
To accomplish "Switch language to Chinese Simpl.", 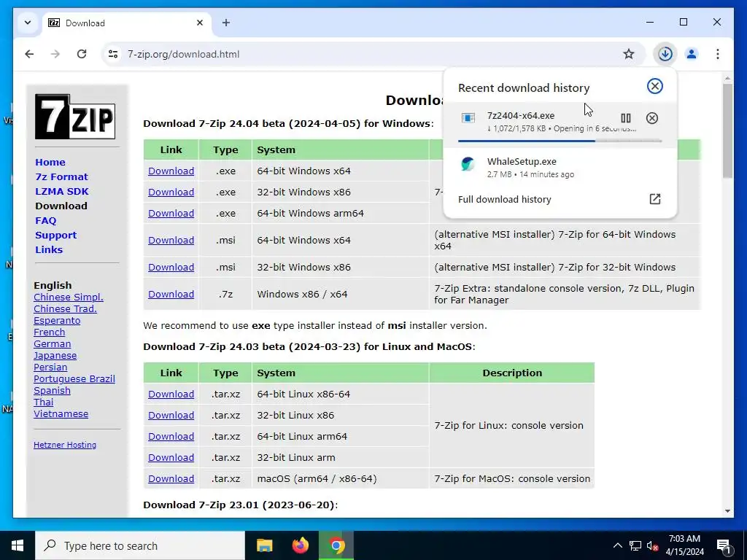I will pos(69,297).
